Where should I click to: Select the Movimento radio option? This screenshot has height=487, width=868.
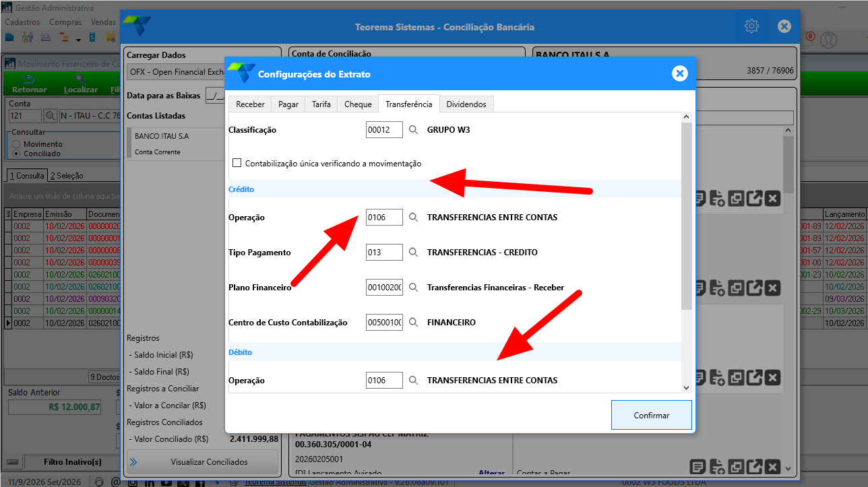(x=17, y=144)
